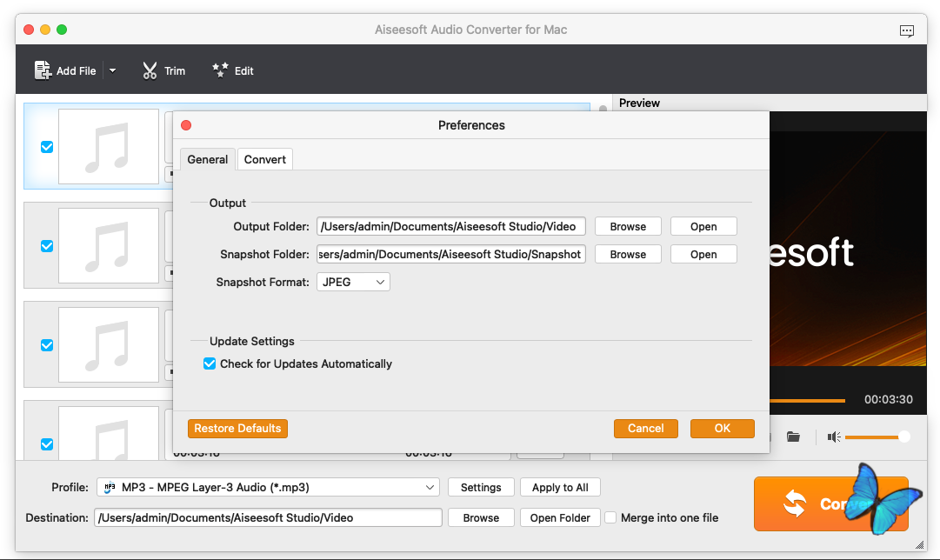Uncheck the third audio file's checkbox
The height and width of the screenshot is (560, 940).
pyautogui.click(x=47, y=344)
